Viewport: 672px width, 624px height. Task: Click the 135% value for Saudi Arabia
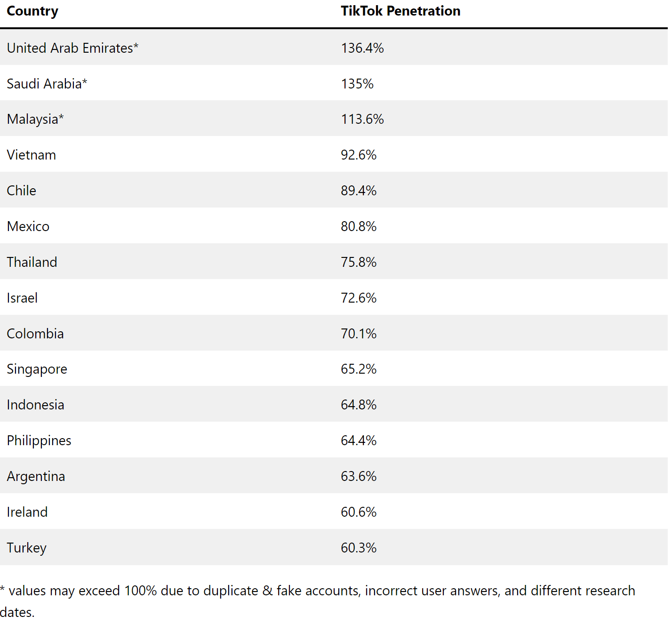click(357, 84)
